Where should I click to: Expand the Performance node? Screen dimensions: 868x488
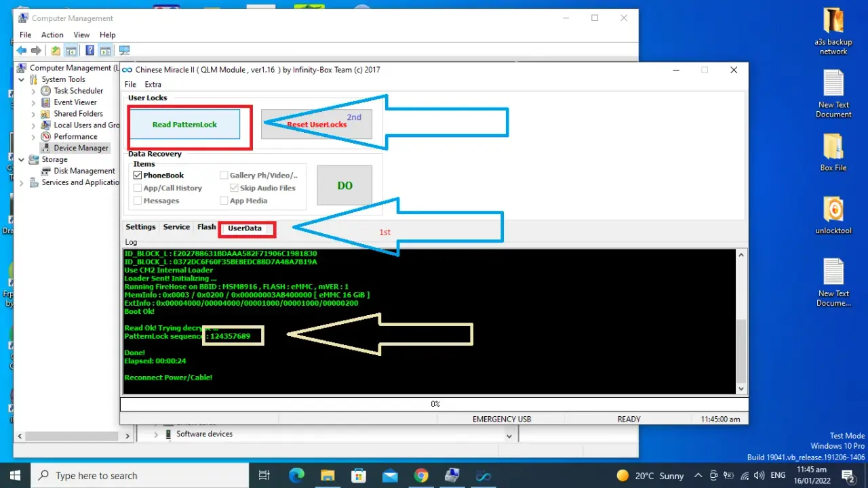[33, 136]
